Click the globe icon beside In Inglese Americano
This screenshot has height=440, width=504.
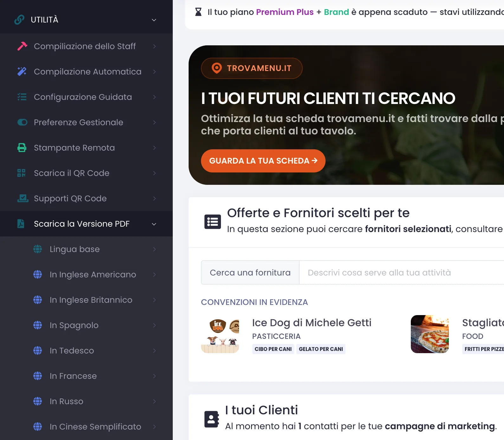tap(38, 275)
